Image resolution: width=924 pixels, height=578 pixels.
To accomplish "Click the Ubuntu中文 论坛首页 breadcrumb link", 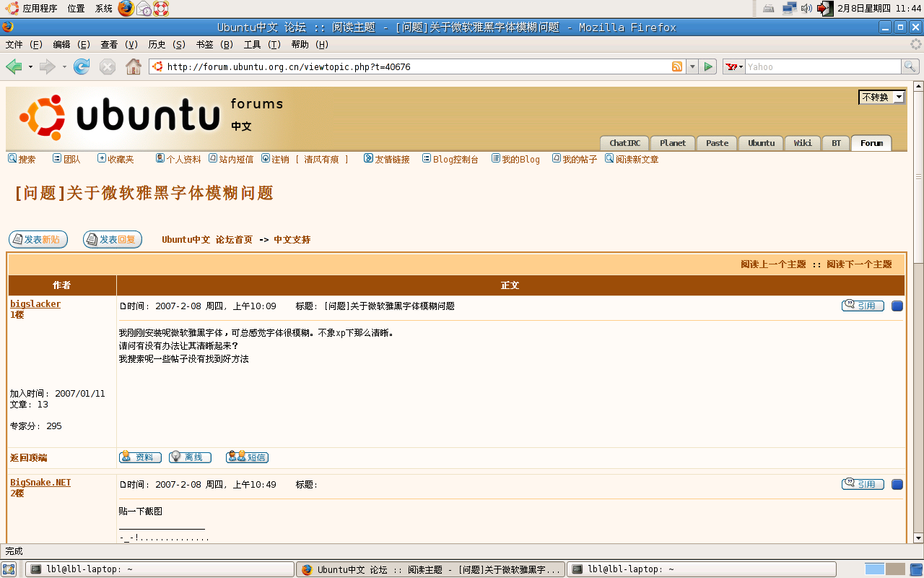I will [207, 240].
